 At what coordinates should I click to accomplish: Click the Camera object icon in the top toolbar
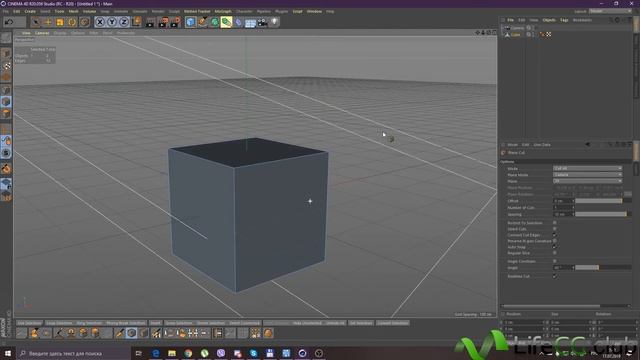[262, 22]
